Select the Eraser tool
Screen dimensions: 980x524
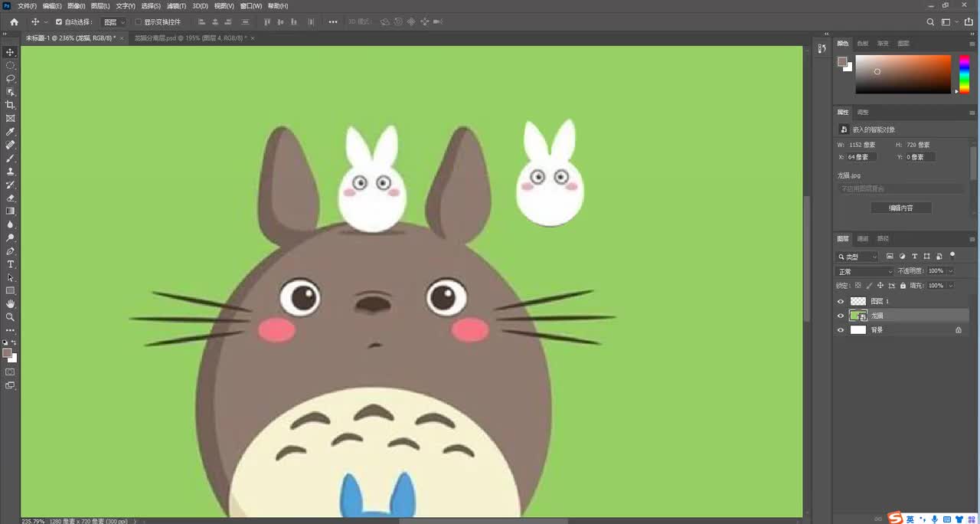[10, 198]
